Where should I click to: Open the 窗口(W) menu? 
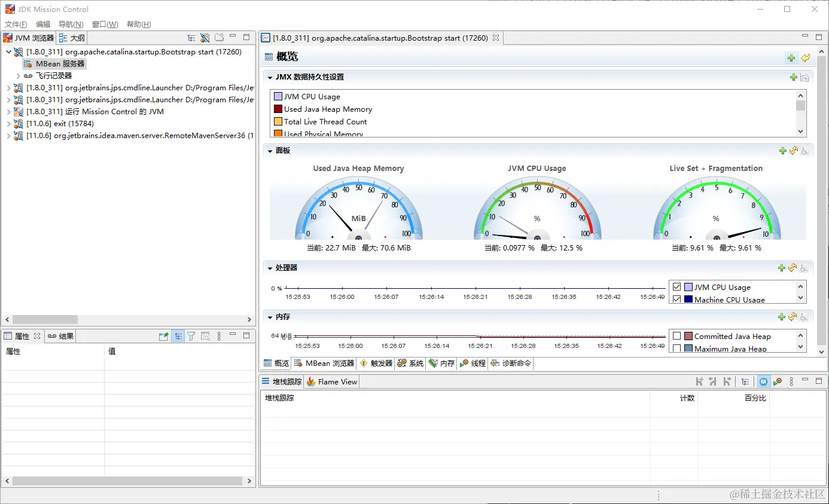pos(105,25)
